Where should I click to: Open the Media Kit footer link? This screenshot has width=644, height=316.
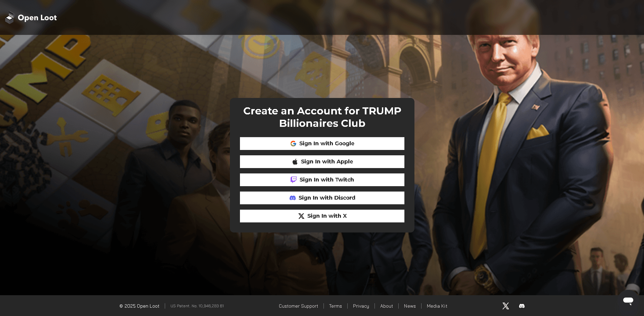point(437,306)
